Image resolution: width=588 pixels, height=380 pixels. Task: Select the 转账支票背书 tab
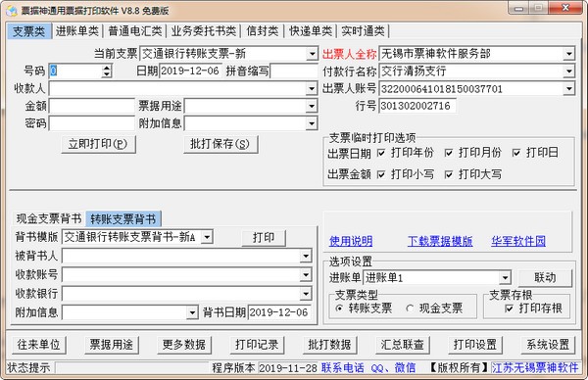pos(123,218)
